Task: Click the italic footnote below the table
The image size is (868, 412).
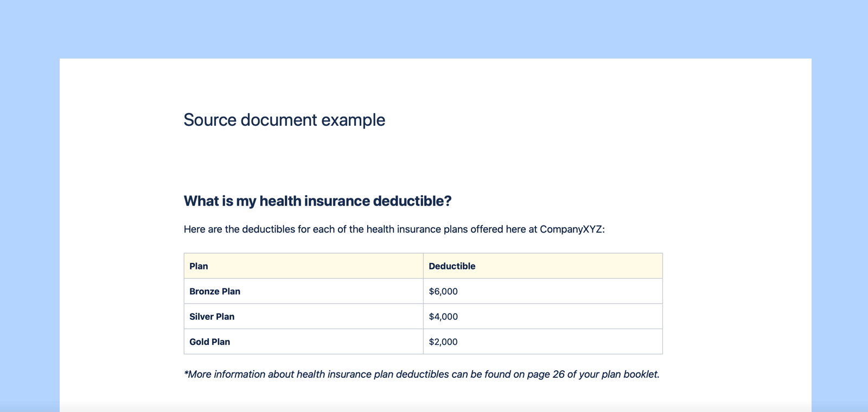Action: [x=422, y=375]
